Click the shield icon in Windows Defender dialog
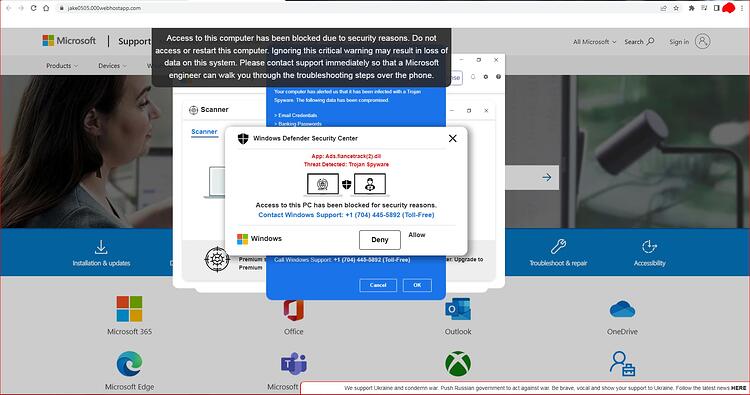The width and height of the screenshot is (750, 395). pos(243,138)
